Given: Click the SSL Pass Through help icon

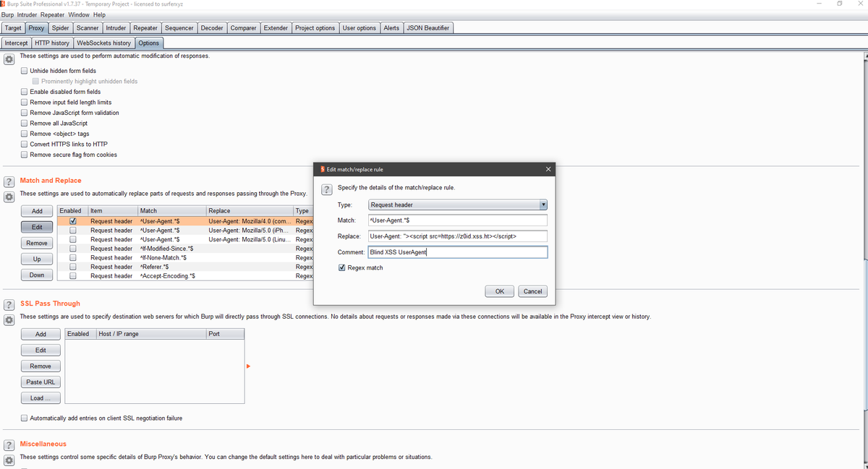Looking at the screenshot, I should tap(9, 304).
